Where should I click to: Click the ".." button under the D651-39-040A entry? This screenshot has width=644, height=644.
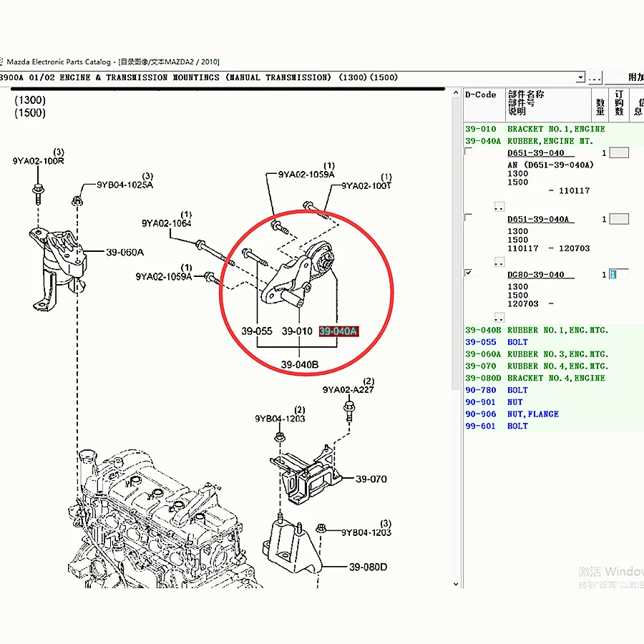click(x=499, y=262)
